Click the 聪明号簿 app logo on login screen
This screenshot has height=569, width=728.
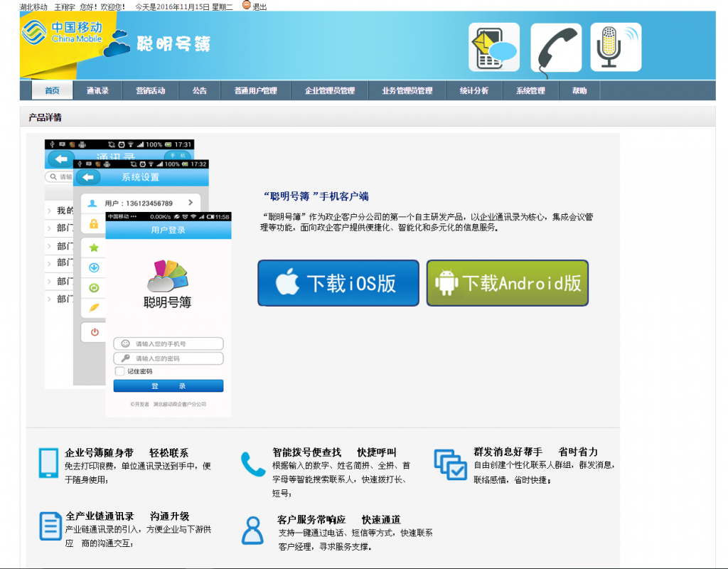pos(168,275)
